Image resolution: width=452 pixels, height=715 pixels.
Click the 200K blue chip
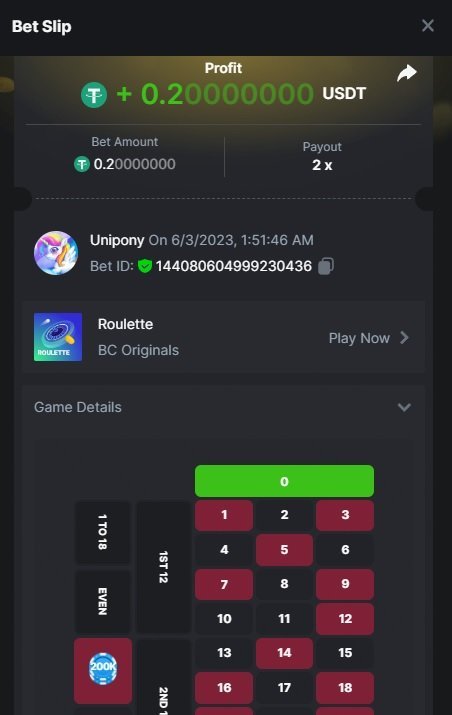click(103, 669)
